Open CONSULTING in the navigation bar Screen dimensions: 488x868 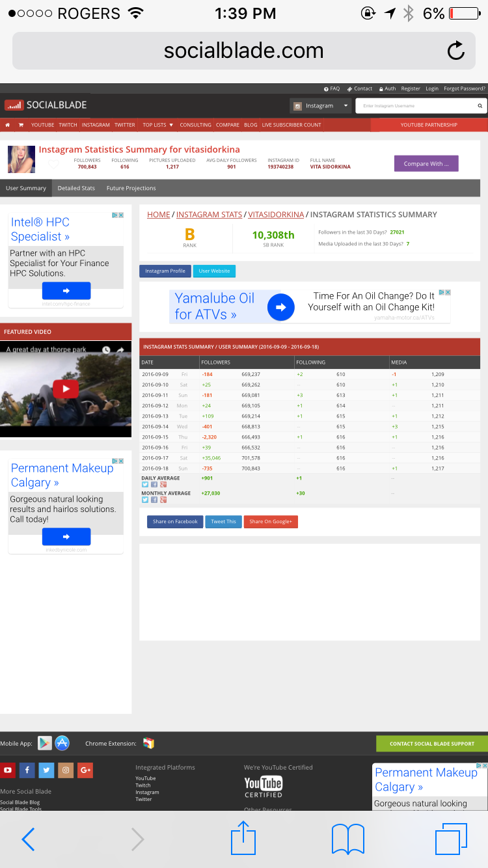click(x=195, y=125)
